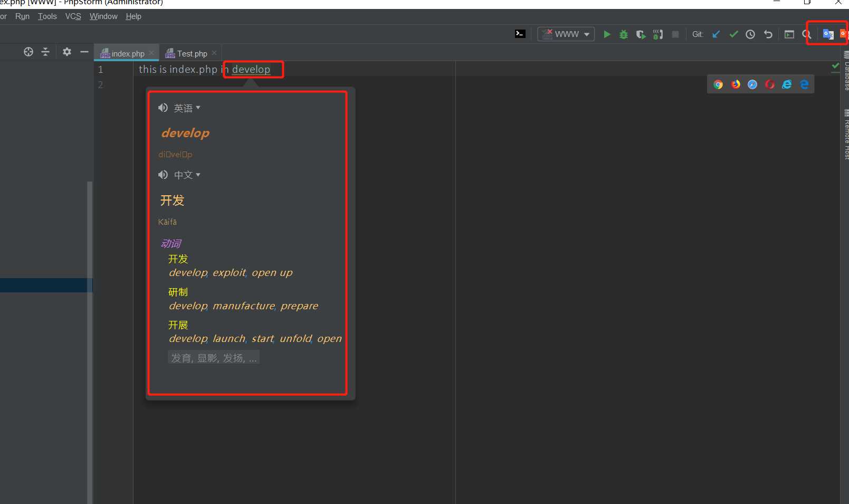Open the 英语 source language dropdown

pyautogui.click(x=187, y=108)
